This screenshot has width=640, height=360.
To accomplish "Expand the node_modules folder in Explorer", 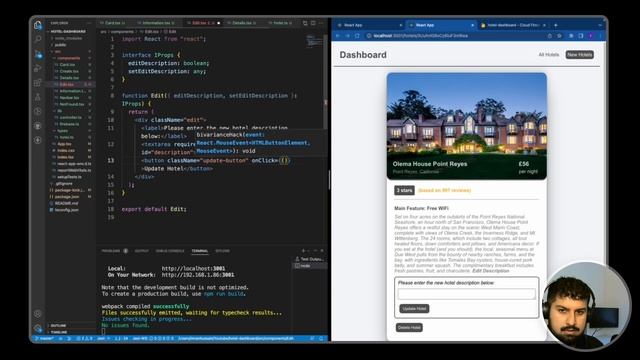I will [69, 38].
